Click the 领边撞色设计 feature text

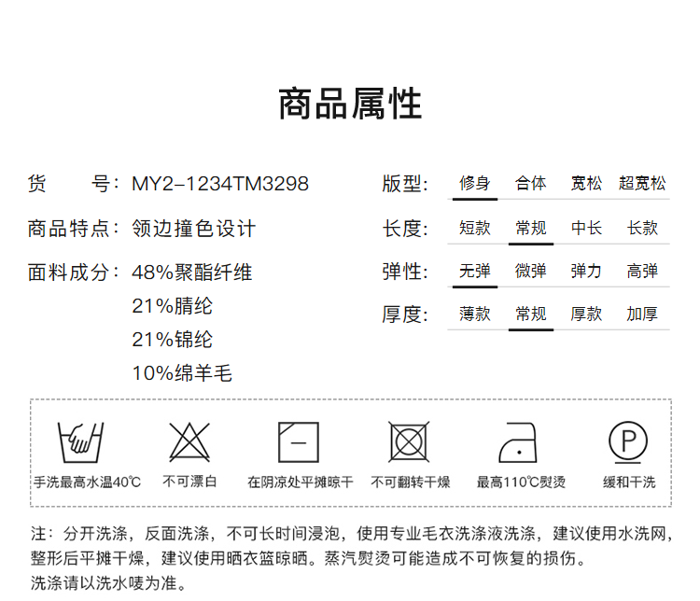194,229
